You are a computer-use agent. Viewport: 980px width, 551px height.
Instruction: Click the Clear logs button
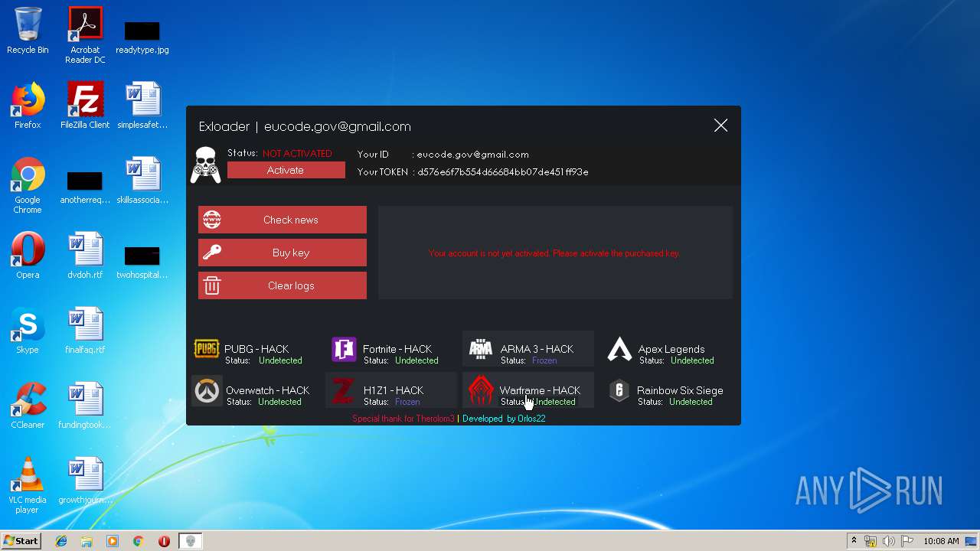283,285
